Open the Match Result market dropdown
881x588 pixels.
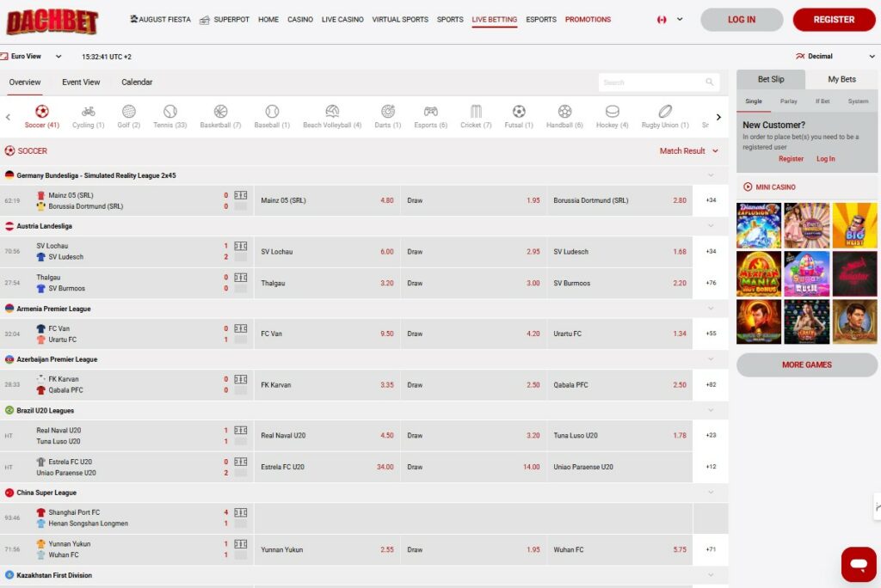689,150
